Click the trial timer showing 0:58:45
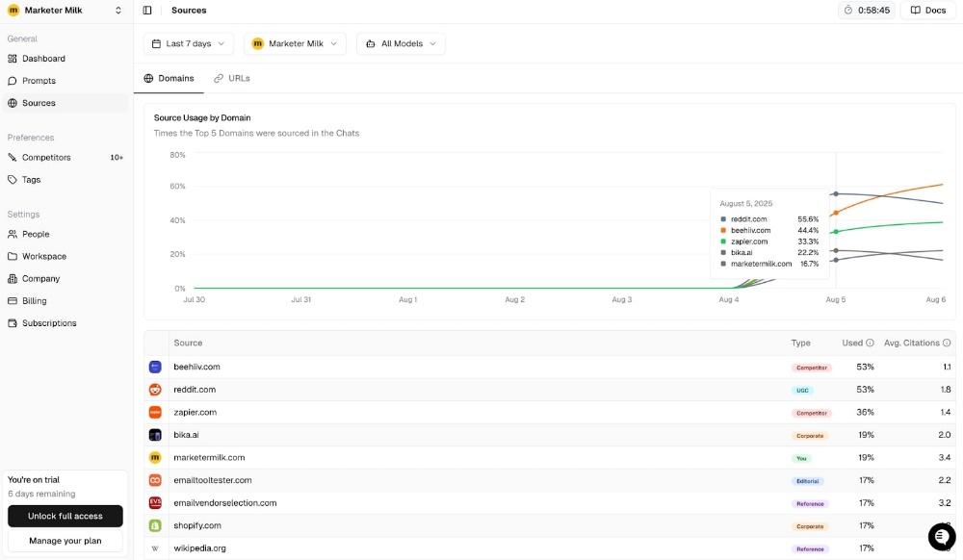The image size is (963, 560). (x=867, y=11)
